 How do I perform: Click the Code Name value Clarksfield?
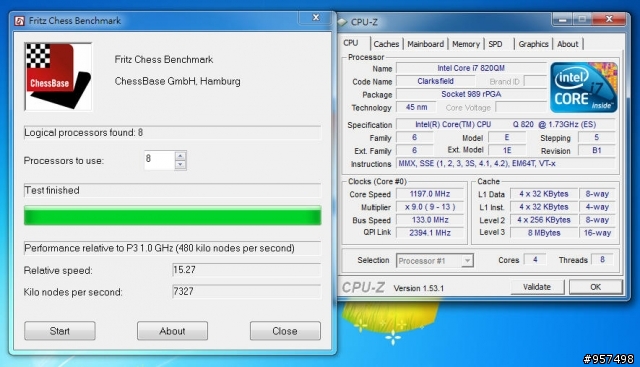point(436,81)
